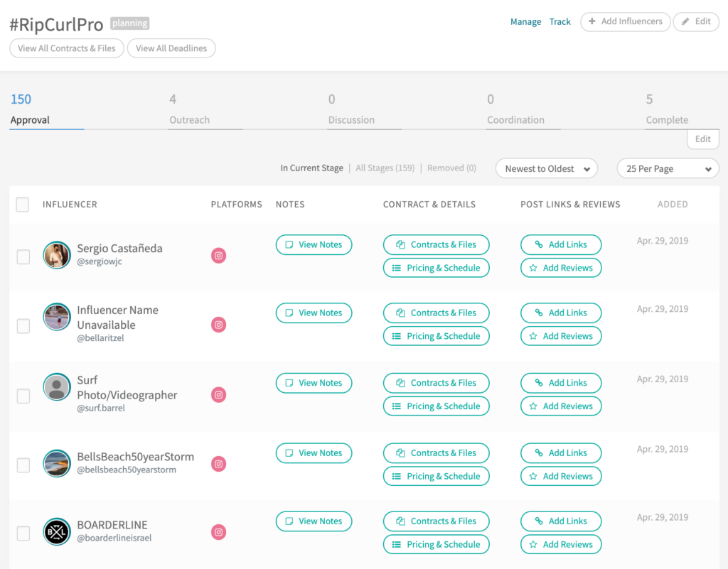Open Surf Photo/Videographer's profile avatar
The image size is (728, 569).
point(57,387)
